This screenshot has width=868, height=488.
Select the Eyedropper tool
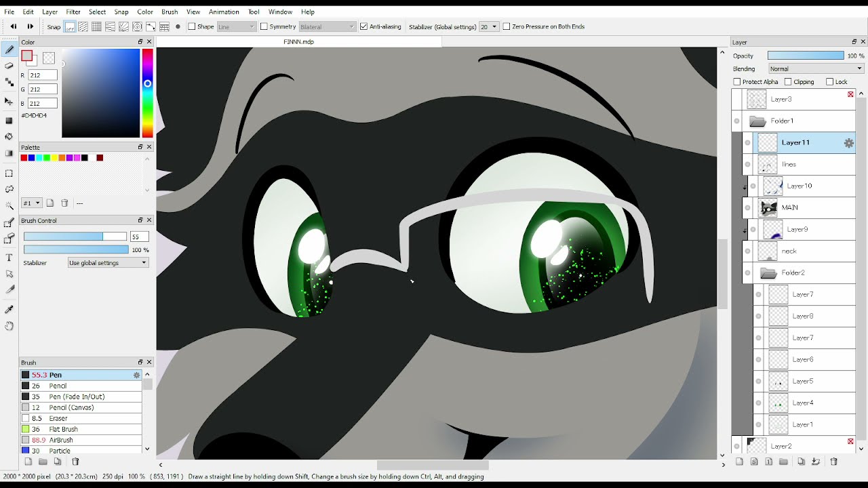(9, 310)
